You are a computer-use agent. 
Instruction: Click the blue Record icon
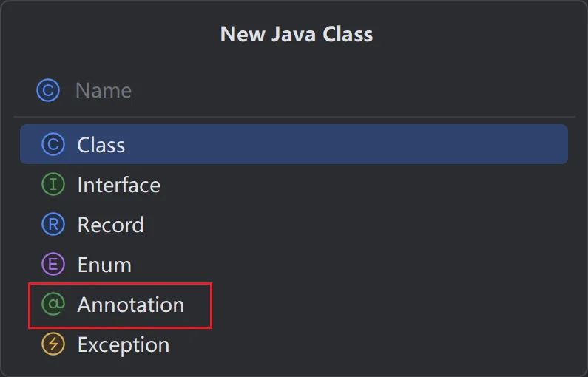point(53,225)
